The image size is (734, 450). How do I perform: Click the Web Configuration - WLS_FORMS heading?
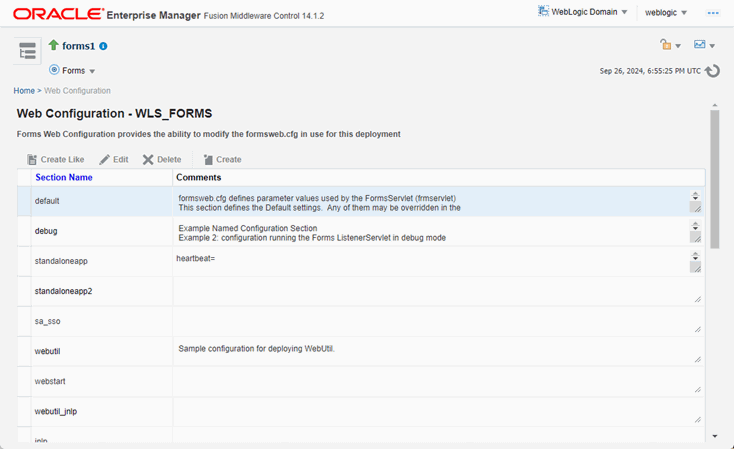pyautogui.click(x=114, y=113)
